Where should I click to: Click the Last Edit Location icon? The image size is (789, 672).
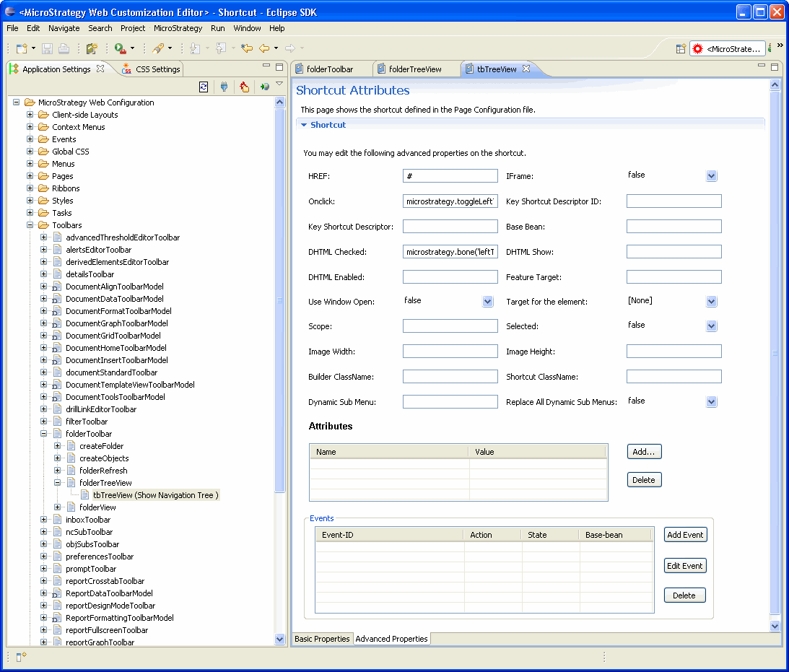pos(247,48)
